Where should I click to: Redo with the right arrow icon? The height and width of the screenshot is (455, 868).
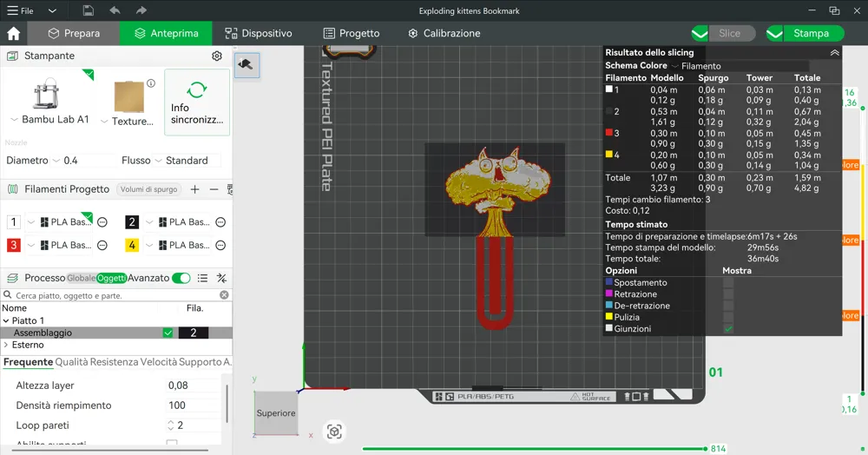click(x=141, y=10)
